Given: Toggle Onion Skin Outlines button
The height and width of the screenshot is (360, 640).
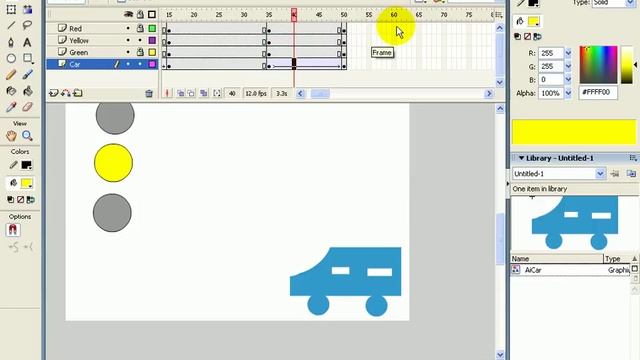Looking at the screenshot, I should click(191, 93).
